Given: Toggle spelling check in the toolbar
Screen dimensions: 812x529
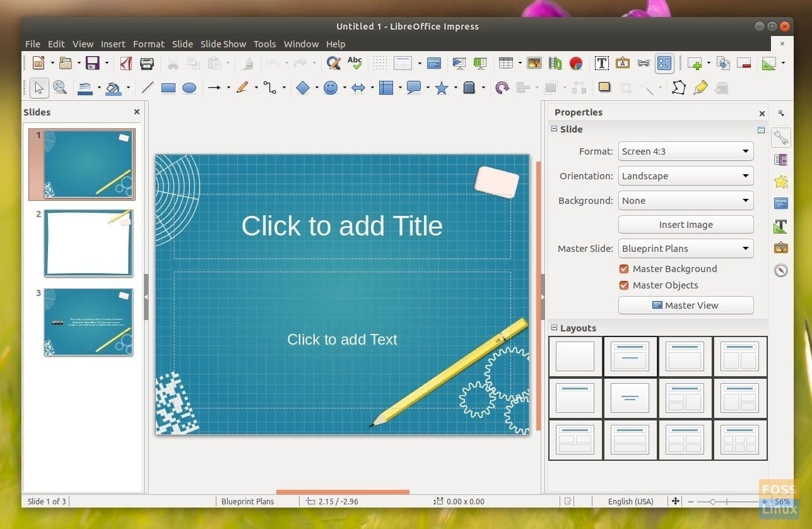Looking at the screenshot, I should pyautogui.click(x=354, y=63).
